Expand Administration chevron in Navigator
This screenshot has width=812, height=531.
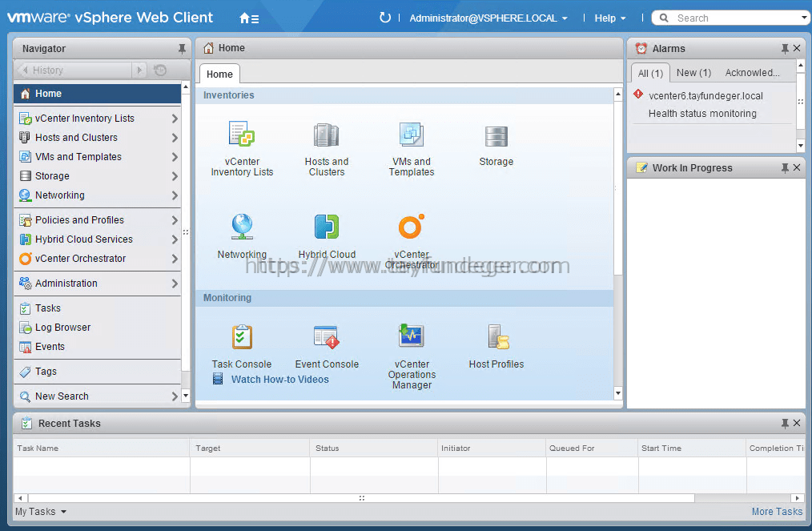[175, 284]
